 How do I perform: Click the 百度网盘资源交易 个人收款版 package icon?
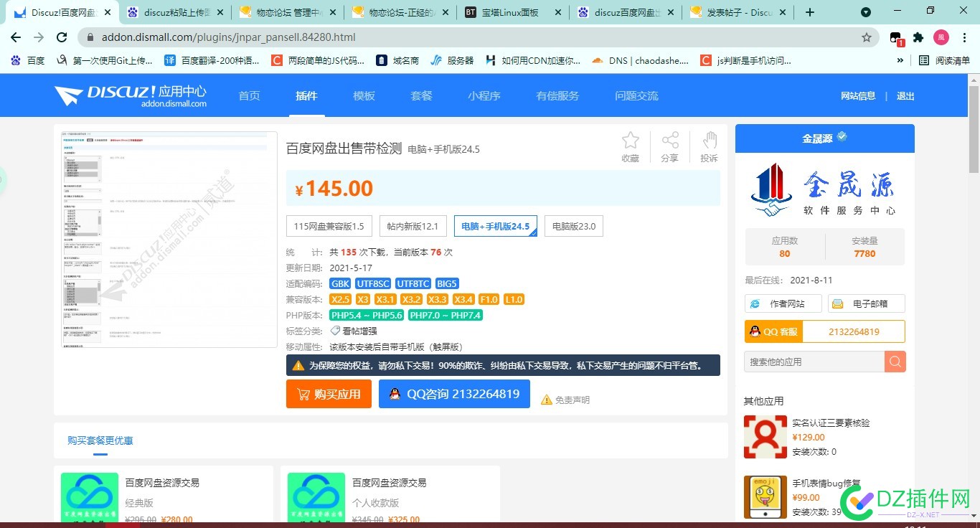click(316, 496)
